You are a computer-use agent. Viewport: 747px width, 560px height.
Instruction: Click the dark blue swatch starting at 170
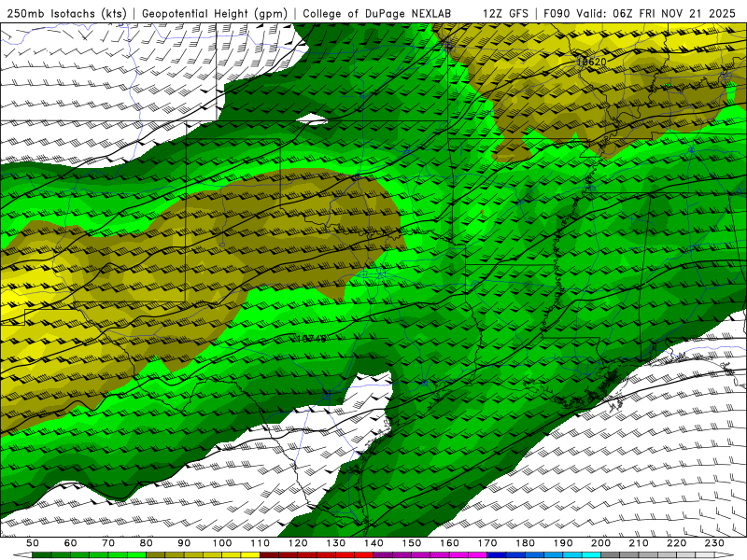point(497,555)
